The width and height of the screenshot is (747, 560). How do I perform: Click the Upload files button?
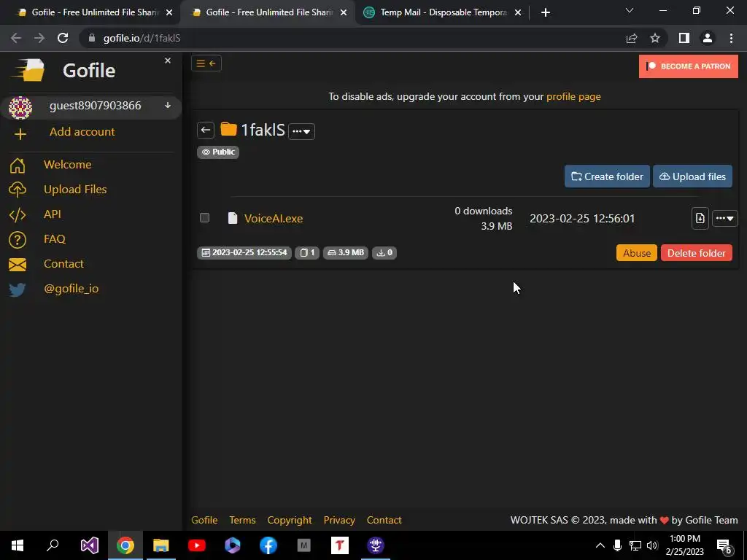tap(692, 176)
